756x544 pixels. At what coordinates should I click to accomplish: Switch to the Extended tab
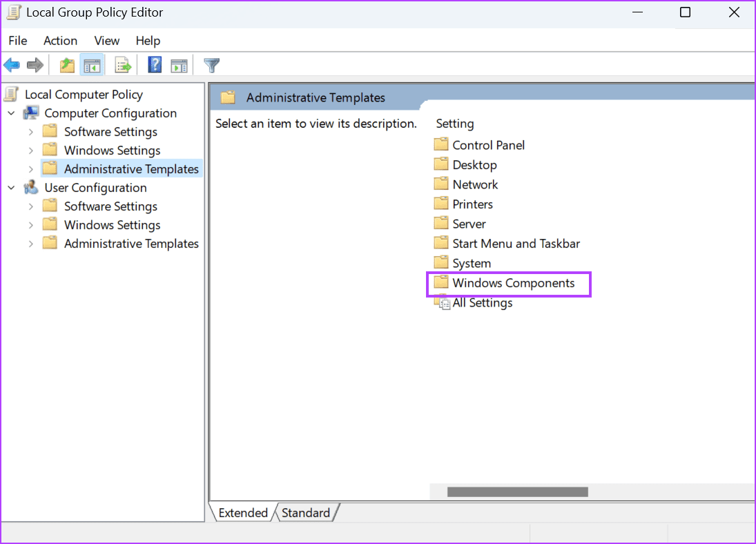pos(242,512)
